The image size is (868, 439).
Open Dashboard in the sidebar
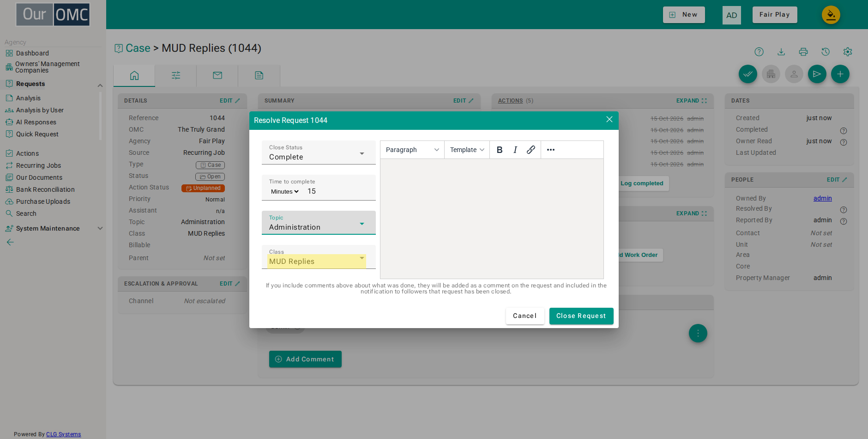pyautogui.click(x=32, y=53)
